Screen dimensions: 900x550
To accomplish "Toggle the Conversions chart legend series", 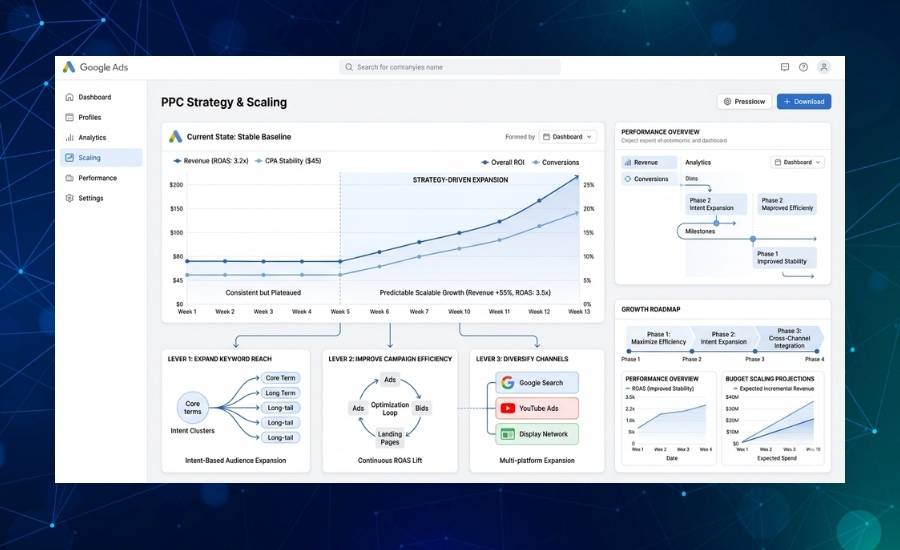I will [x=556, y=162].
